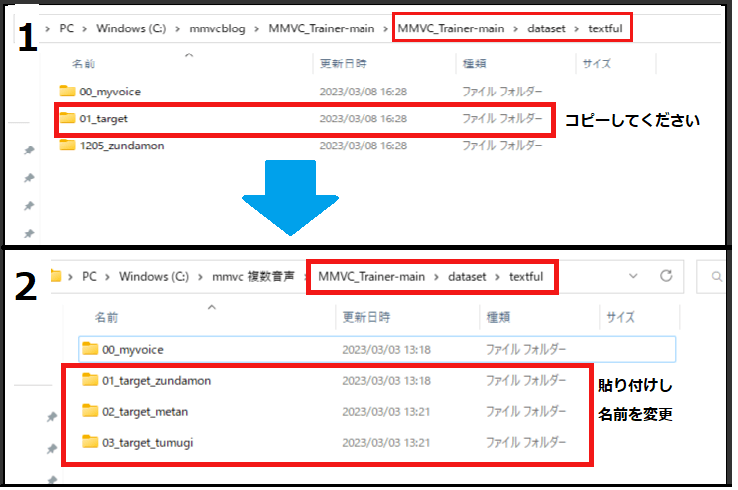Open the 00_myvoice folder in top window
Viewport: 738px width, 490px height.
pos(110,91)
